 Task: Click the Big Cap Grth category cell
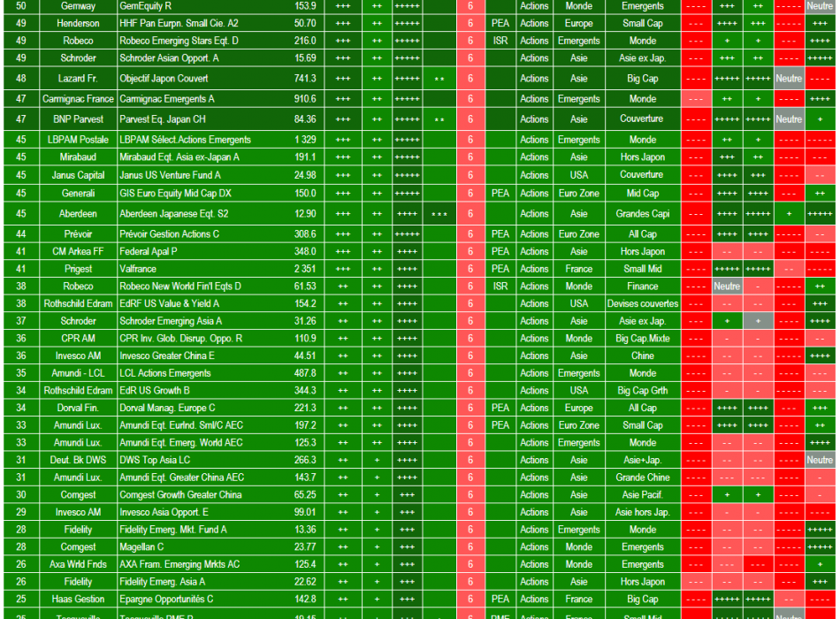pos(643,390)
